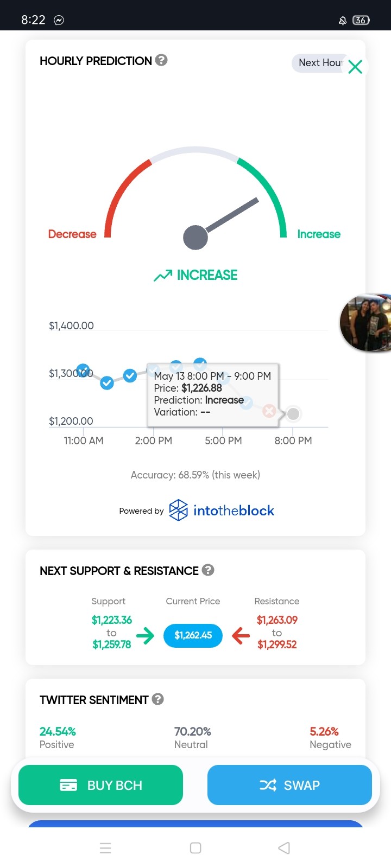Tap the green X close icon
This screenshot has width=391, height=868.
click(x=355, y=67)
